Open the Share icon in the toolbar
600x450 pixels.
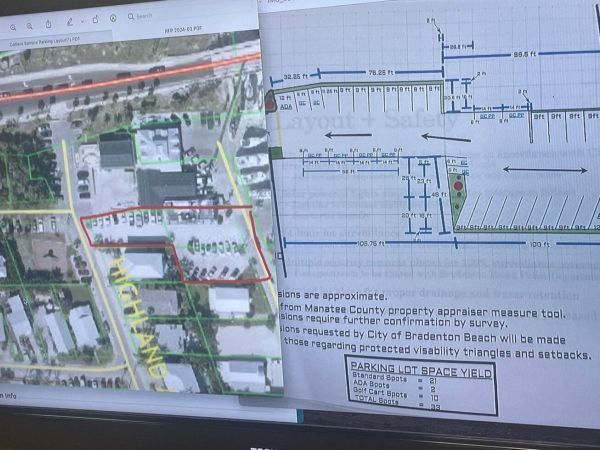pos(48,24)
